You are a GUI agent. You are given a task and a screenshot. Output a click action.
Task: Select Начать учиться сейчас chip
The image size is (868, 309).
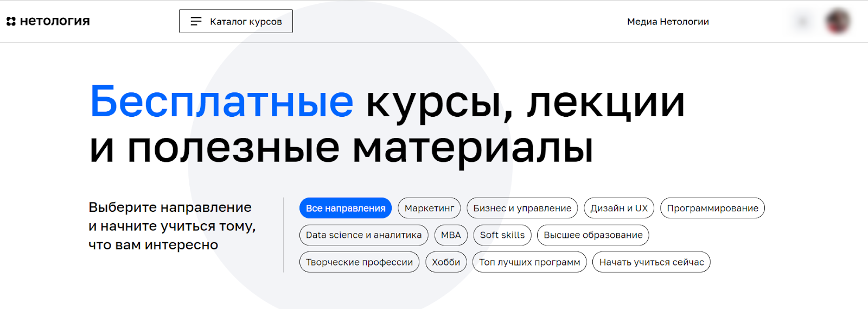(x=652, y=262)
